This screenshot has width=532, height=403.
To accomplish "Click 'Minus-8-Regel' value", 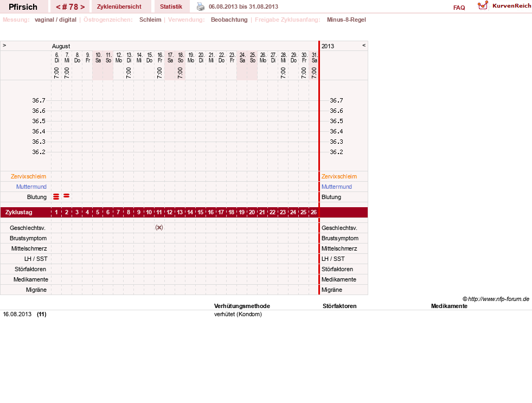I will (347, 20).
